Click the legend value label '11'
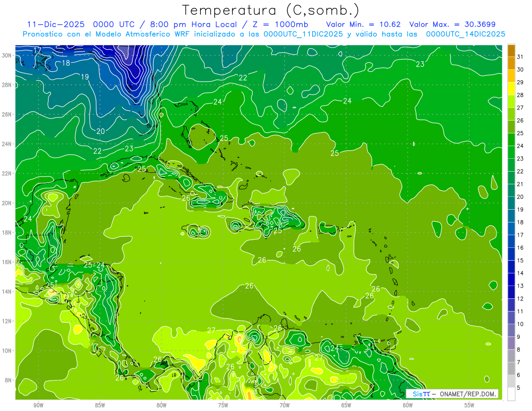 tap(520, 312)
